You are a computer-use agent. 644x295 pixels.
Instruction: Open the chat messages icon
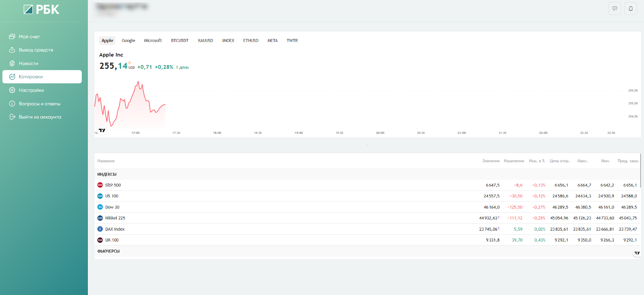click(x=615, y=8)
